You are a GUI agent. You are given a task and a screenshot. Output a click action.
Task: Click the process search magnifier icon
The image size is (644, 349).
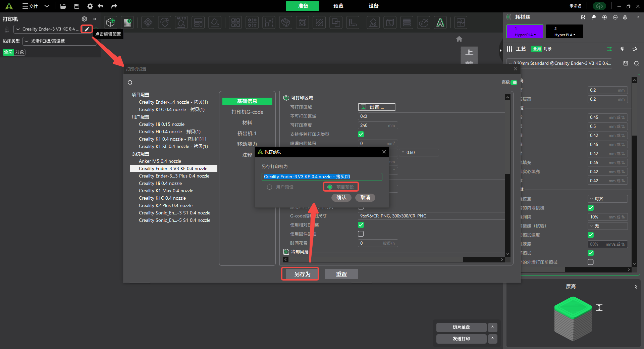coord(636,63)
